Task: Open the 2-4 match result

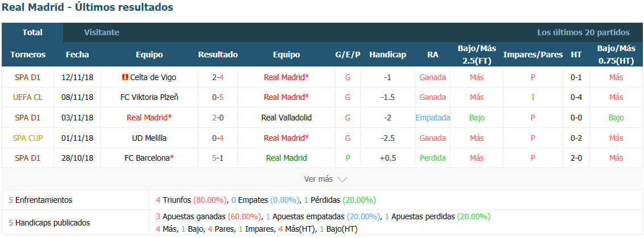Action: [x=218, y=77]
